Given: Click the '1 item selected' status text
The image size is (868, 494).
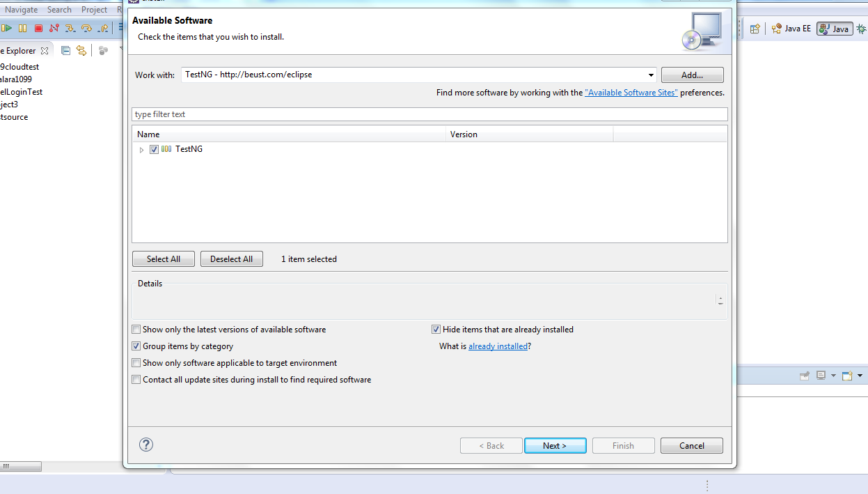Looking at the screenshot, I should click(309, 259).
